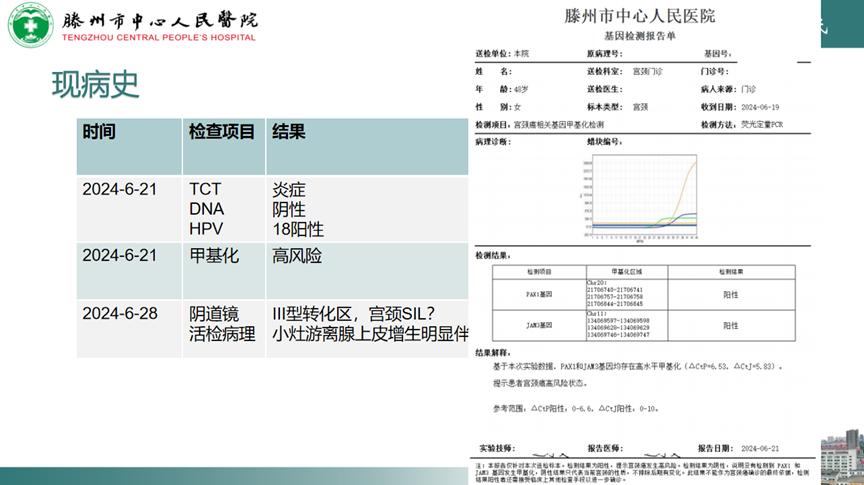This screenshot has width=864, height=485.
Task: Select the date 2024-6-21 in the TCT row
Action: tap(120, 189)
